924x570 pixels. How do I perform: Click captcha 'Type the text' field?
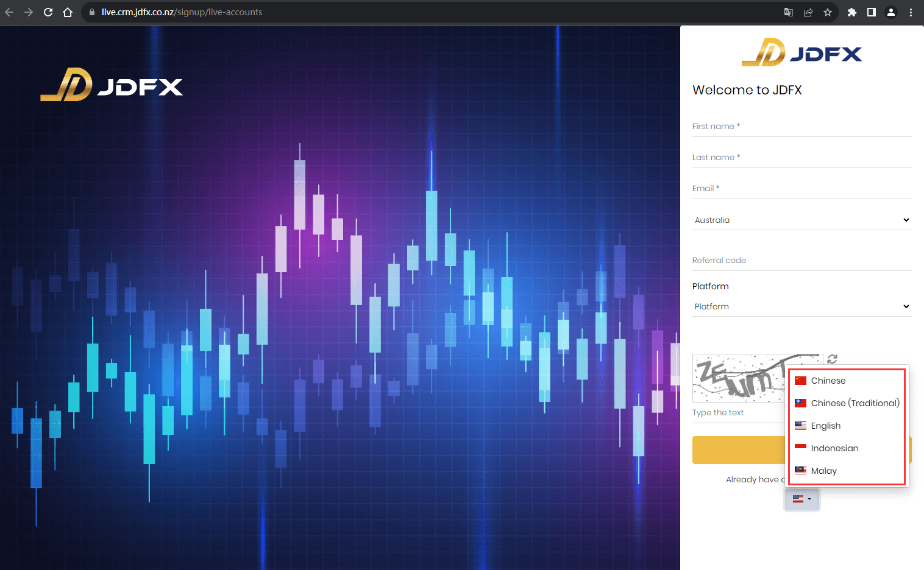point(738,413)
